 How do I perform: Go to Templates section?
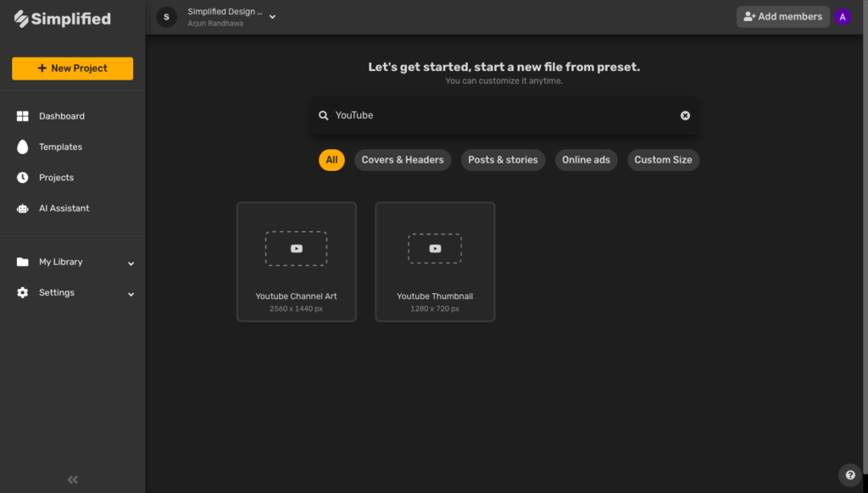pos(61,147)
